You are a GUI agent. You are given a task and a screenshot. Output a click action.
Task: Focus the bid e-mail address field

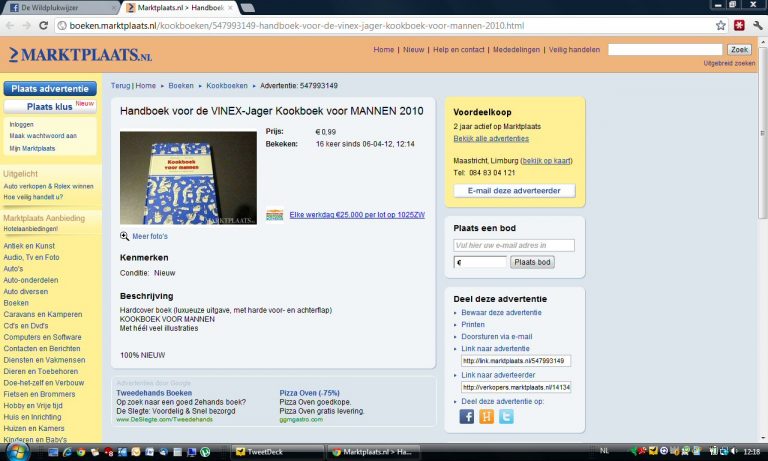tap(514, 245)
